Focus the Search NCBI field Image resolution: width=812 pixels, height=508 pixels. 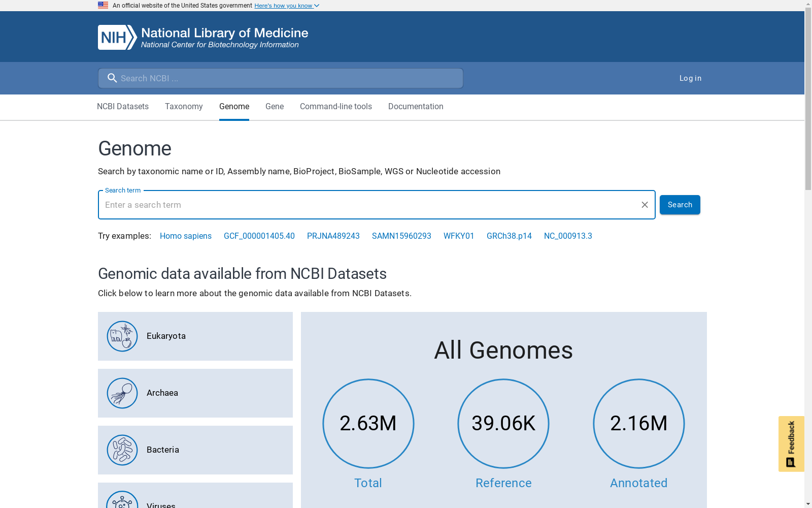281,78
